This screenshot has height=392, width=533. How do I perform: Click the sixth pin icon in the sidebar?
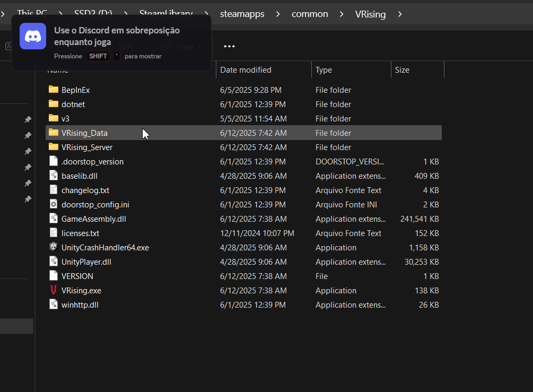(28, 199)
